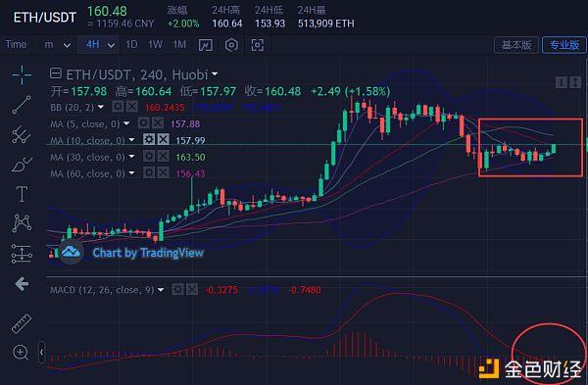Remove the MA (30, close, 0) indicator
Image resolution: width=588 pixels, height=385 pixels.
(x=163, y=157)
